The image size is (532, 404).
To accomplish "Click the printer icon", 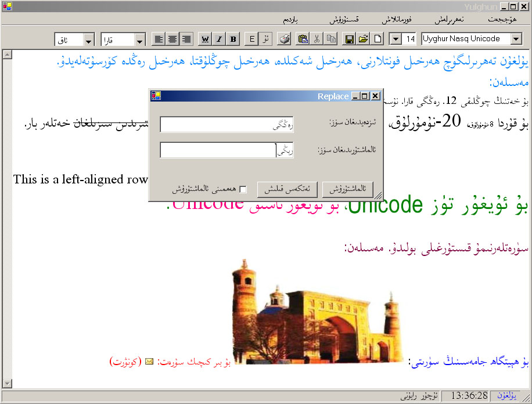I will pos(285,39).
